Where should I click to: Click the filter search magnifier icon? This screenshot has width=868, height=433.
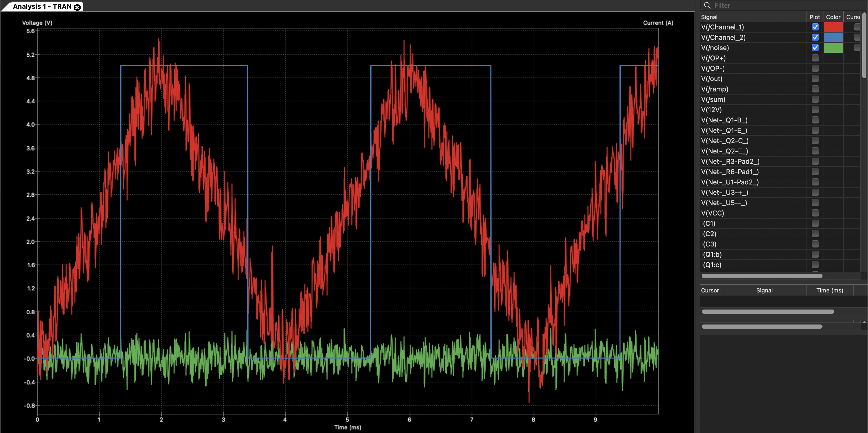pyautogui.click(x=707, y=5)
